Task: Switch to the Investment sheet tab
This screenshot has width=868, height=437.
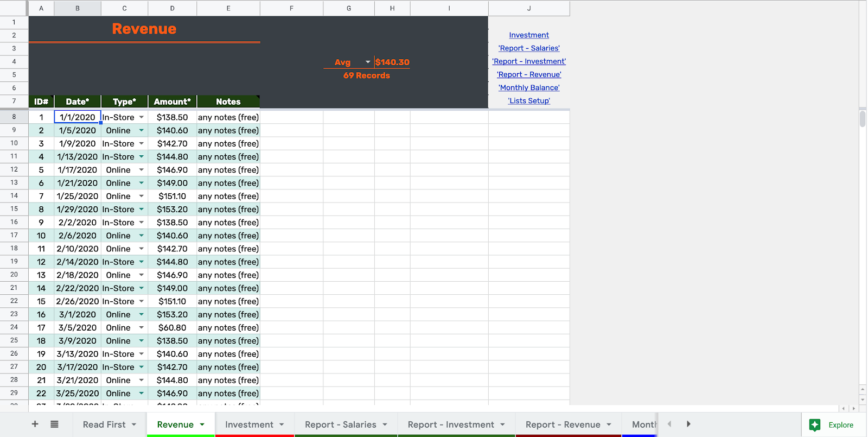Action: coord(249,425)
